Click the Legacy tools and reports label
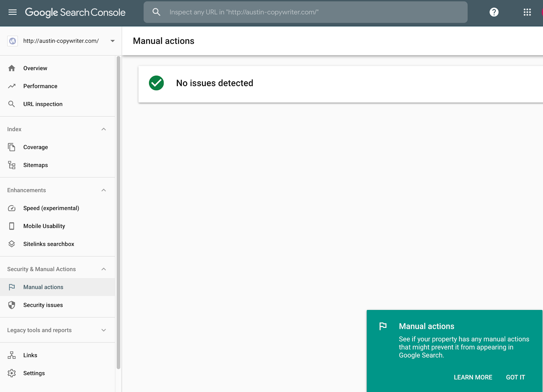 tap(39, 330)
